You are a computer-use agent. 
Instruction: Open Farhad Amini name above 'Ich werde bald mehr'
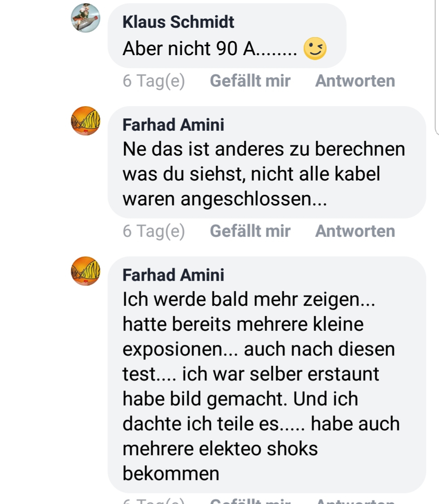point(173,275)
